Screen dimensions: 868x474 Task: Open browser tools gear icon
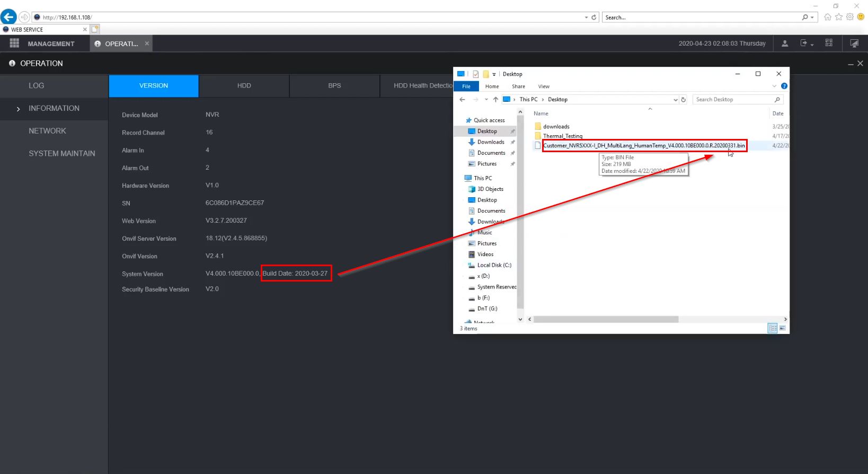(850, 17)
